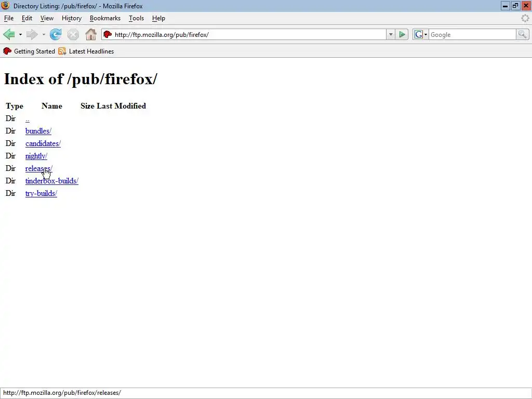Viewport: 532px width, 399px height.
Task: Open the Edit menu
Action: (x=27, y=18)
